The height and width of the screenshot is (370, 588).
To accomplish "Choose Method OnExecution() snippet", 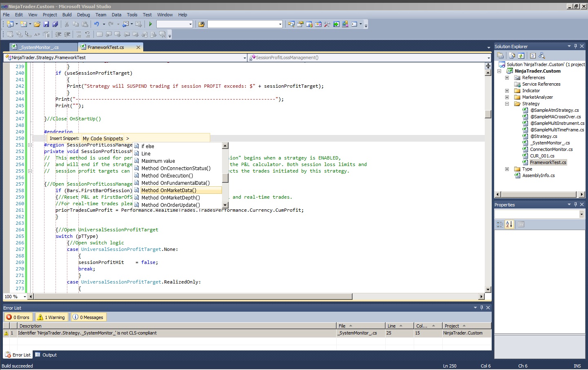I will 167,176.
